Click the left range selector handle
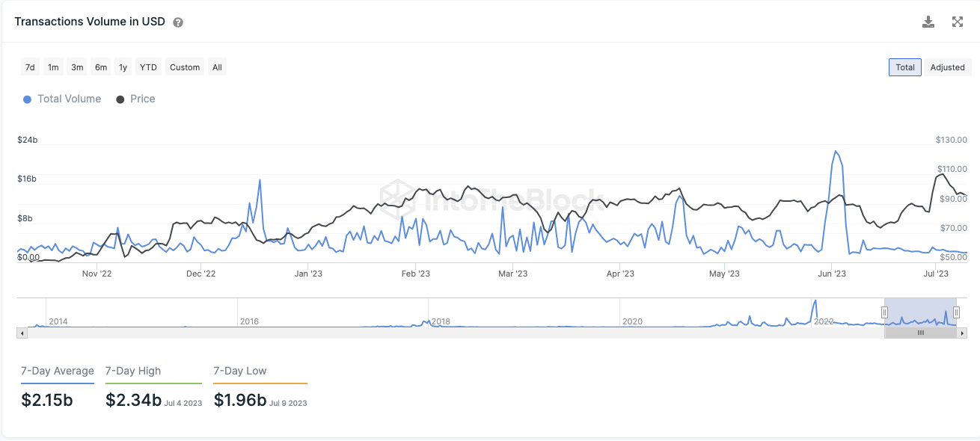The width and height of the screenshot is (980, 441). [x=884, y=312]
